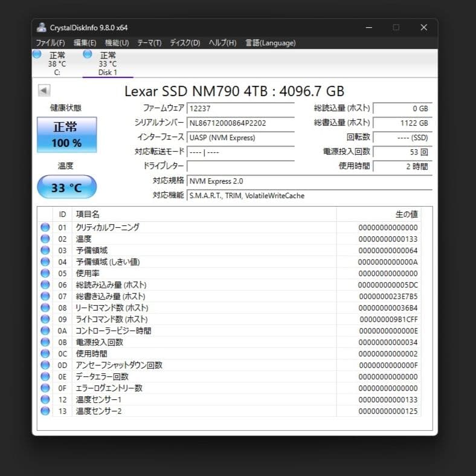The height and width of the screenshot is (476, 476).
Task: Click the 33 °C temperature button
Action: (x=67, y=187)
